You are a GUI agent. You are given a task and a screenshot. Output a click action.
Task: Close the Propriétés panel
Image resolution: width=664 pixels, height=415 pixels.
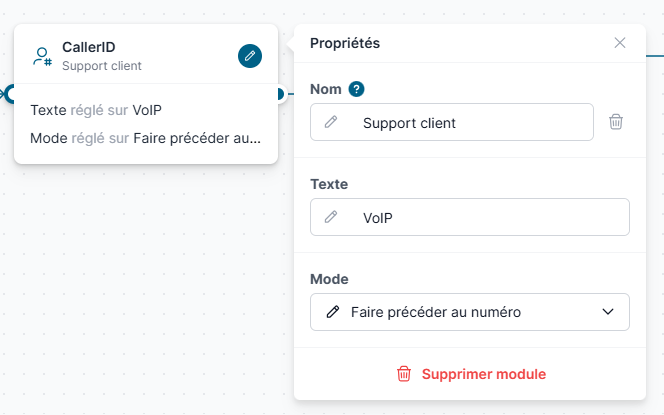point(620,43)
